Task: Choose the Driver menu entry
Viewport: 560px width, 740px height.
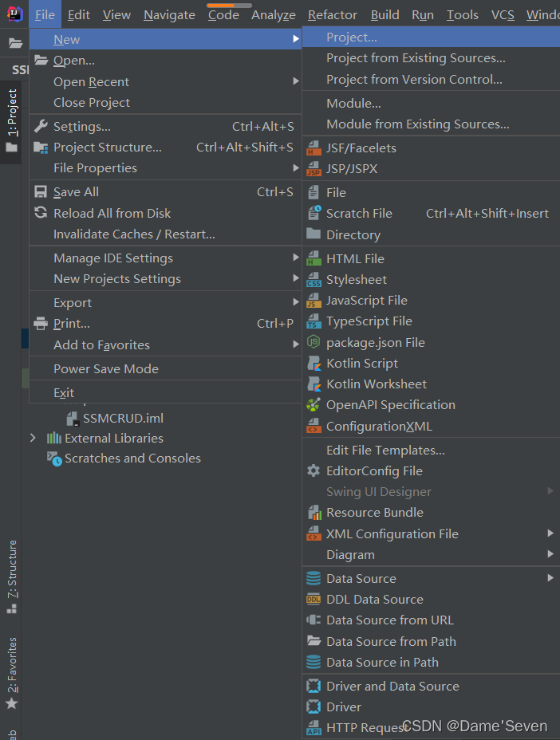Action: point(431,707)
